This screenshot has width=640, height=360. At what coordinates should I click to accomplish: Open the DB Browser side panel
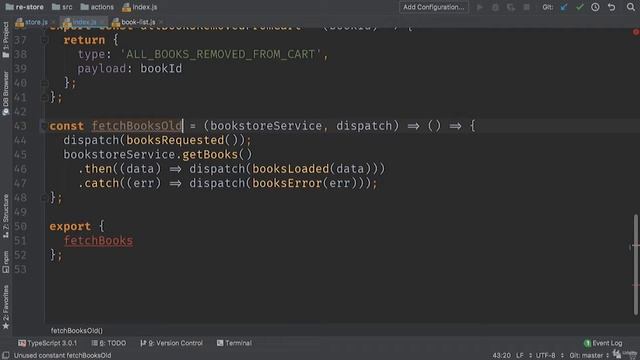tap(6, 93)
